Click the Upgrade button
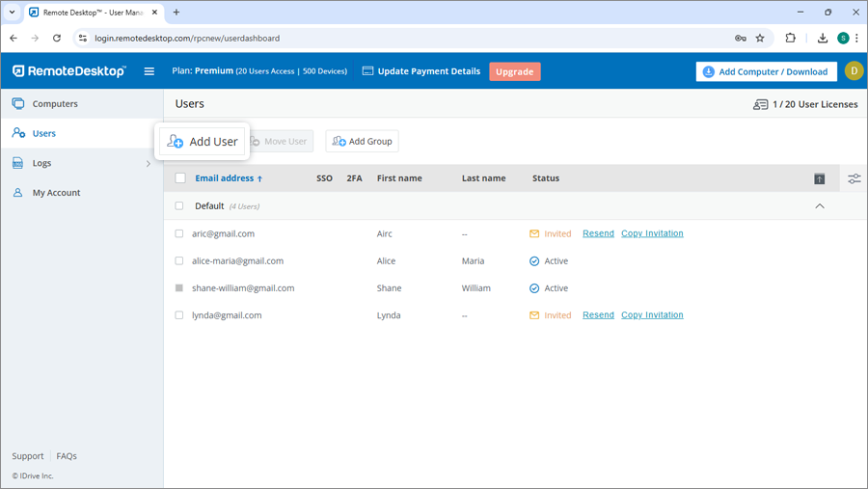This screenshot has height=489, width=868. pyautogui.click(x=515, y=71)
